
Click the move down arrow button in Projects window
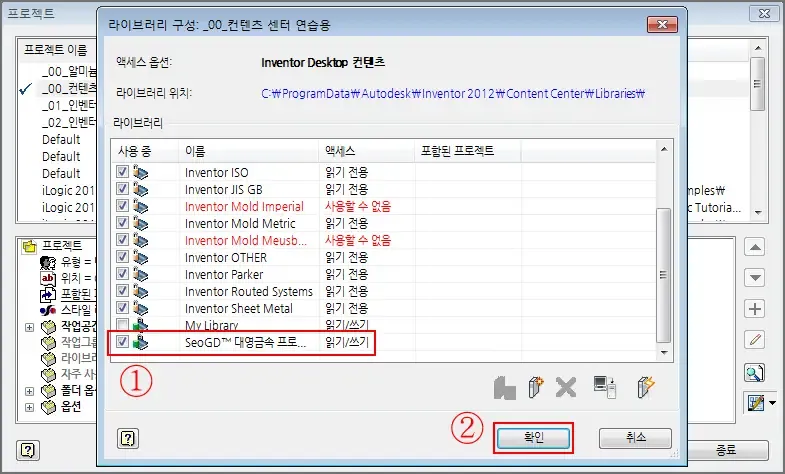coord(754,277)
